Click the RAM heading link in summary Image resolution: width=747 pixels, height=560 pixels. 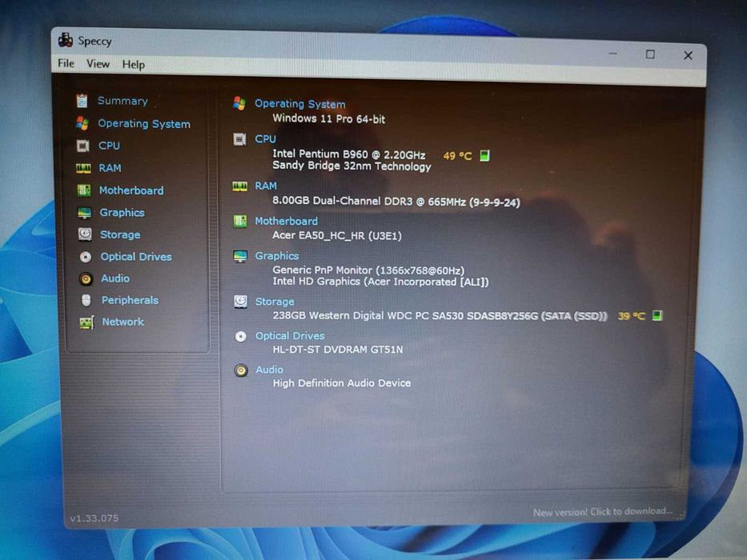[x=266, y=186]
